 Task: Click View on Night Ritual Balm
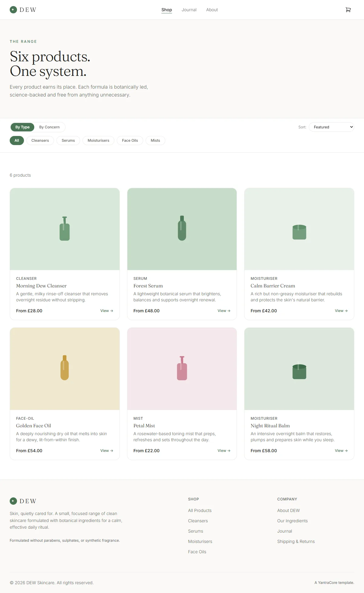point(341,451)
